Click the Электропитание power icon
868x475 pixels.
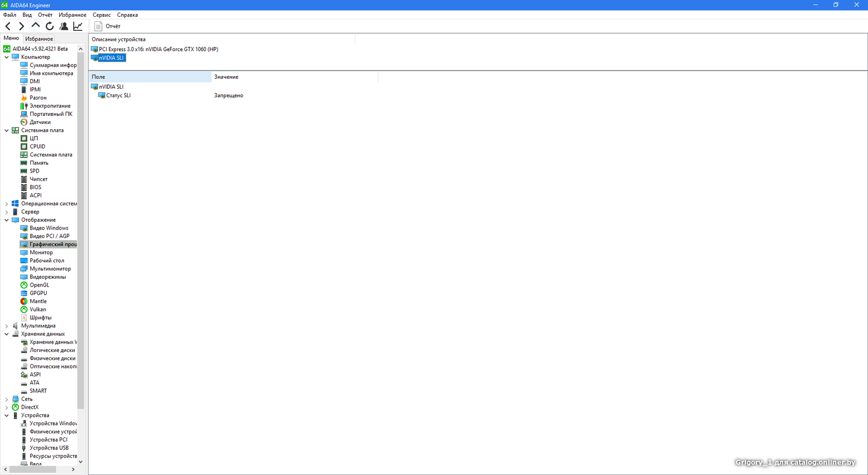coord(24,106)
